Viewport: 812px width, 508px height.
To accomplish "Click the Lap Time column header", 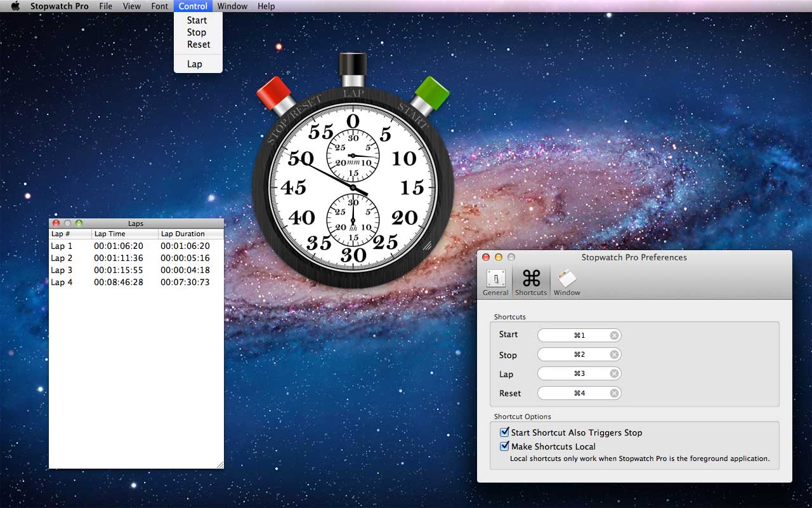I will tap(124, 234).
